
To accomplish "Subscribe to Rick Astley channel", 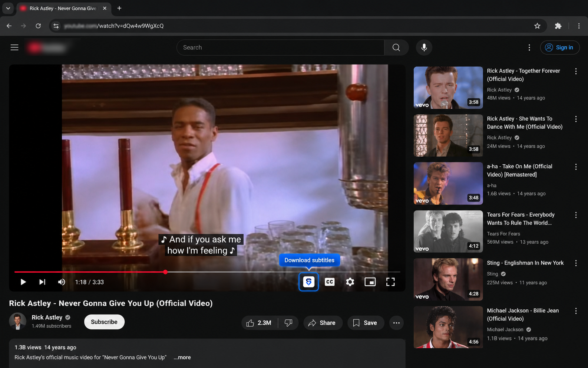I will (104, 322).
